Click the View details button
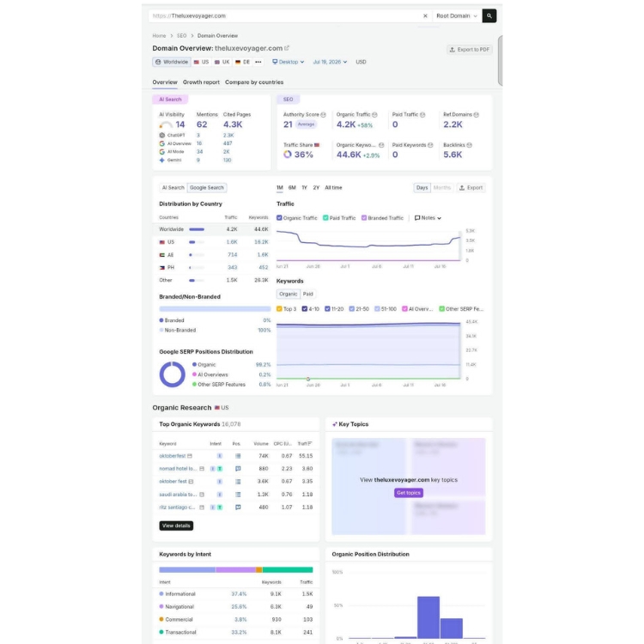 (x=176, y=526)
